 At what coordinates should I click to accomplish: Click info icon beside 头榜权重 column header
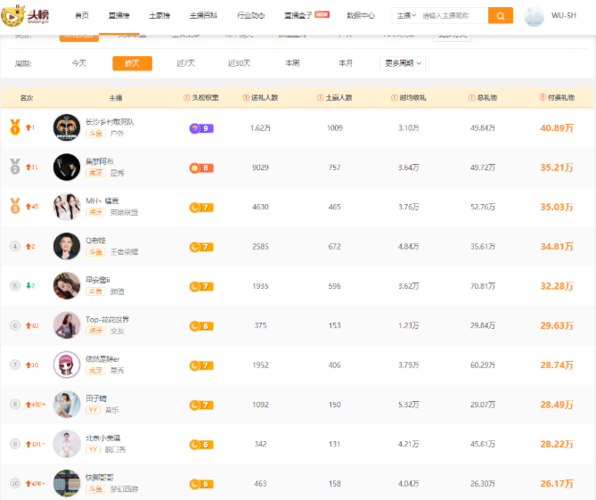(x=186, y=98)
